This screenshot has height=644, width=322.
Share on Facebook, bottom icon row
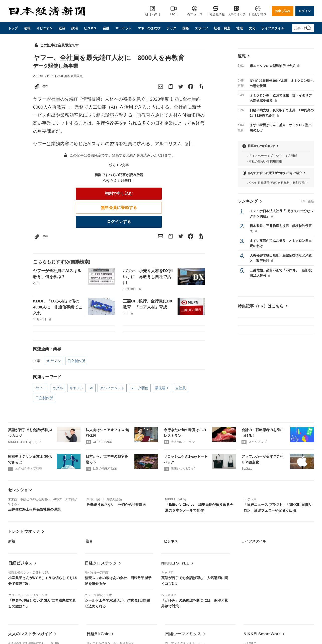pos(191,236)
